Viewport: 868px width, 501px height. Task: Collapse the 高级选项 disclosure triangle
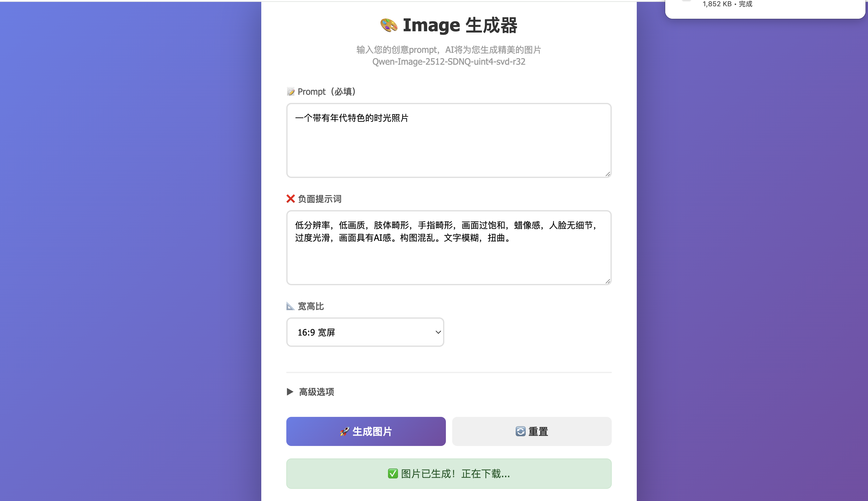pyautogui.click(x=289, y=392)
